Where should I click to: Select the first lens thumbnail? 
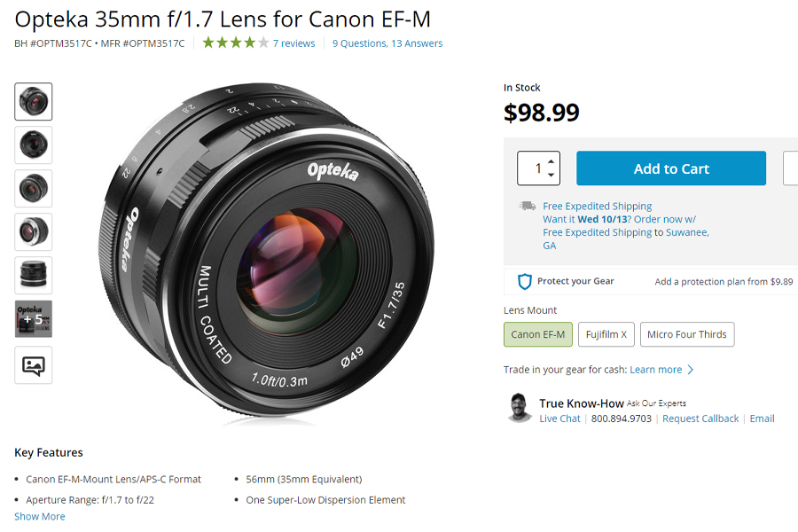click(x=34, y=101)
